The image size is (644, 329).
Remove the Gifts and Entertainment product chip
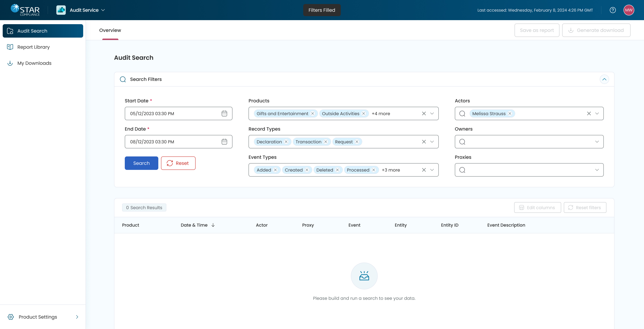point(313,114)
